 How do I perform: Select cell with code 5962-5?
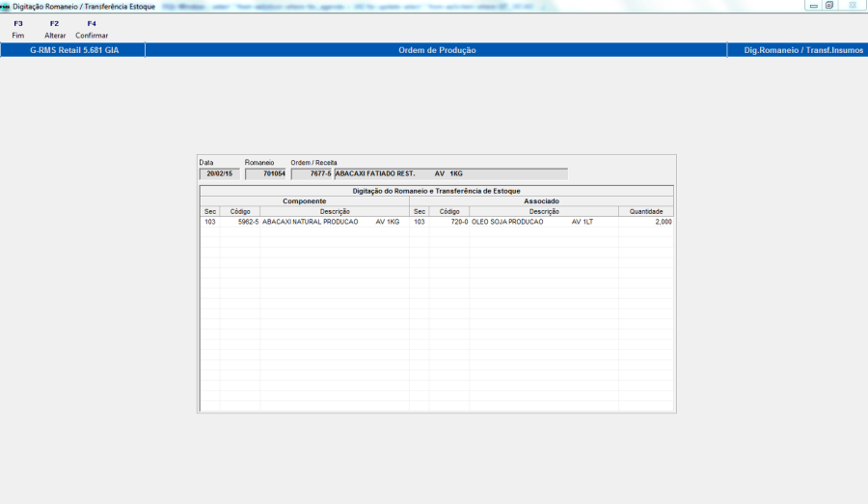tap(240, 222)
